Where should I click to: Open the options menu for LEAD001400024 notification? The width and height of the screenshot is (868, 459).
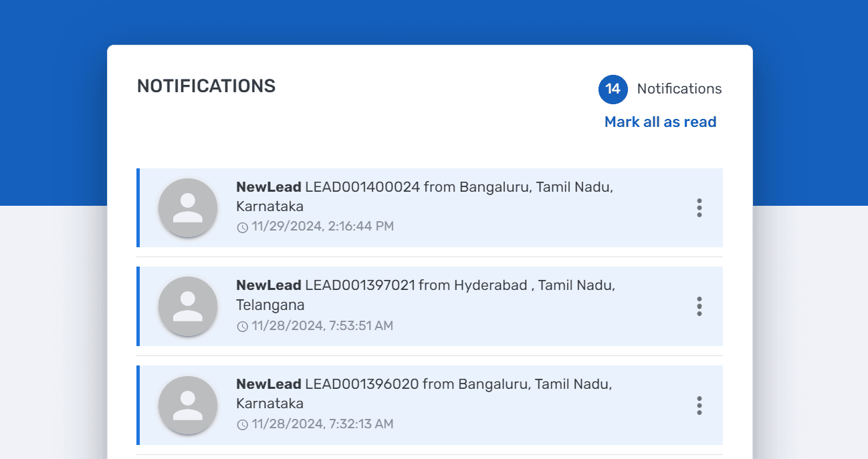pos(699,208)
